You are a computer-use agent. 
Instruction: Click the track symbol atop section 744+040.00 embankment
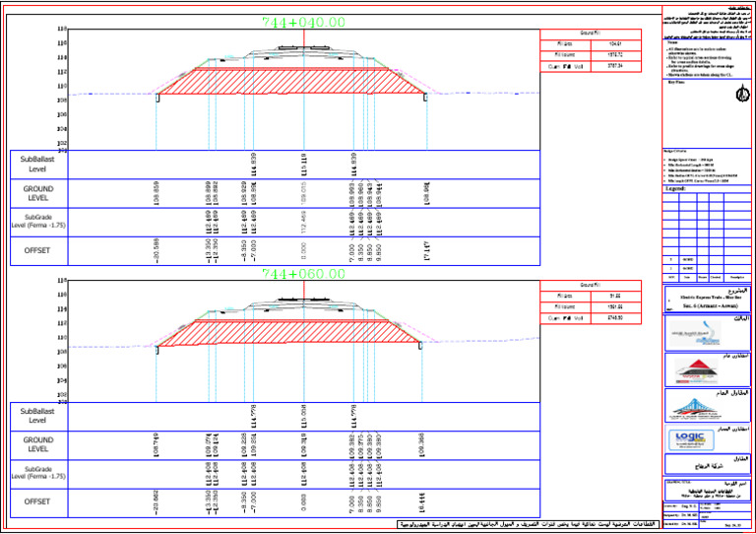tap(304, 47)
